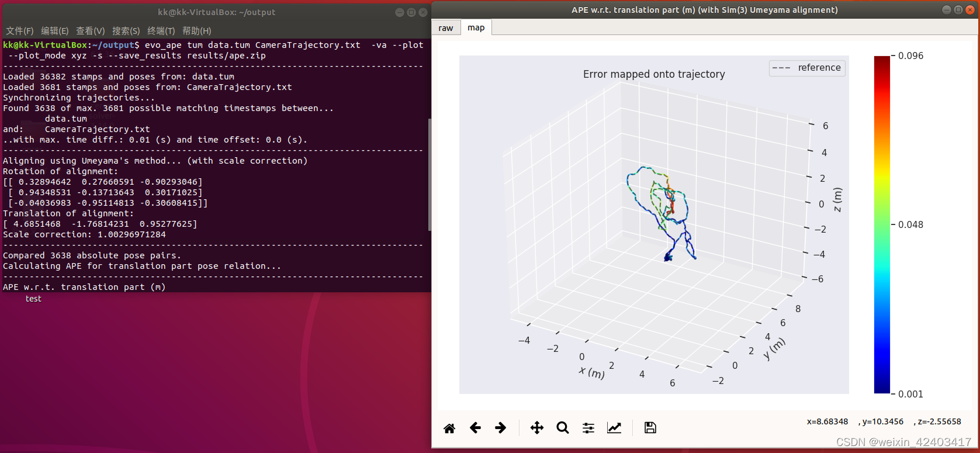This screenshot has width=980, height=453.
Task: Click the cursor coordinates x=8.68348 readout
Action: [827, 421]
